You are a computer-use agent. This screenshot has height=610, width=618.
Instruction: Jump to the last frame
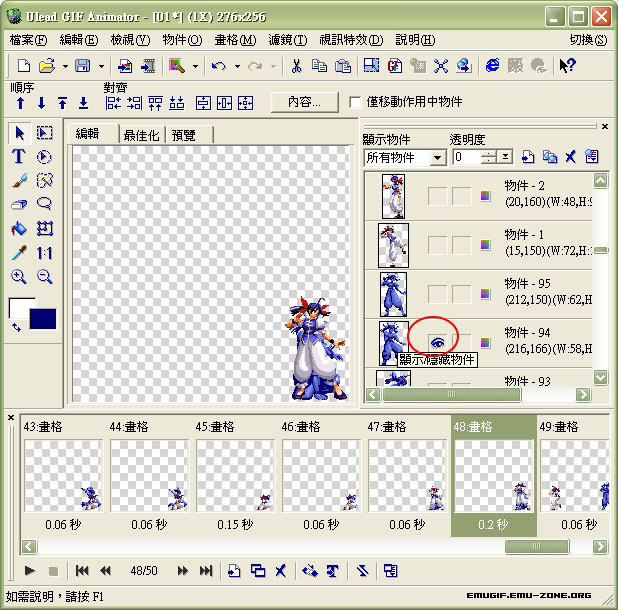pos(206,570)
